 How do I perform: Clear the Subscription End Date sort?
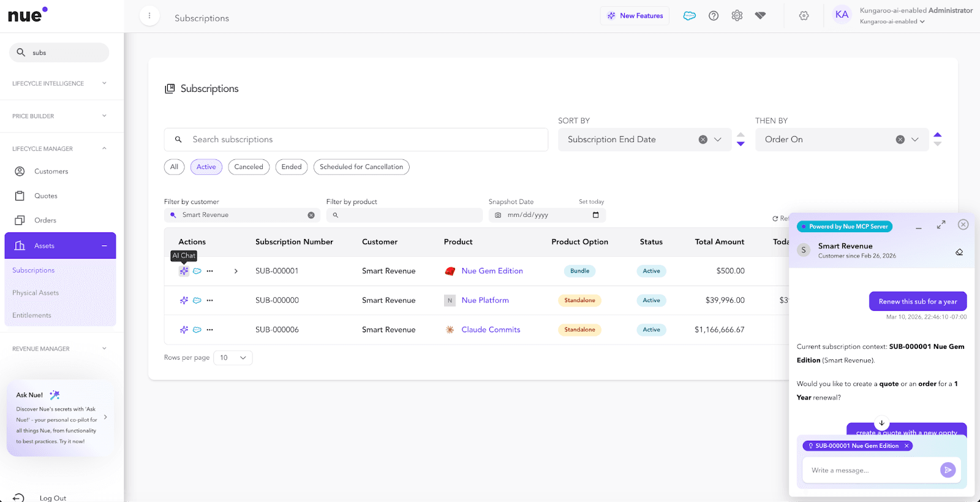(x=703, y=140)
